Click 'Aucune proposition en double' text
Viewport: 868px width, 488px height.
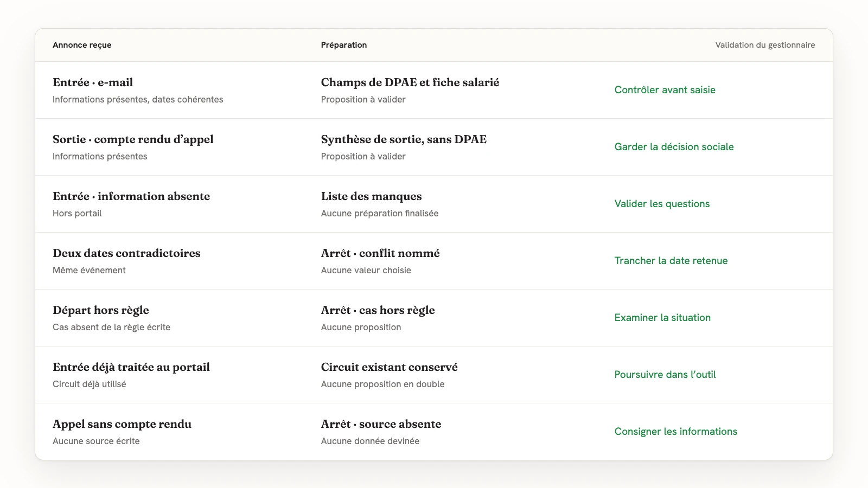tap(383, 384)
